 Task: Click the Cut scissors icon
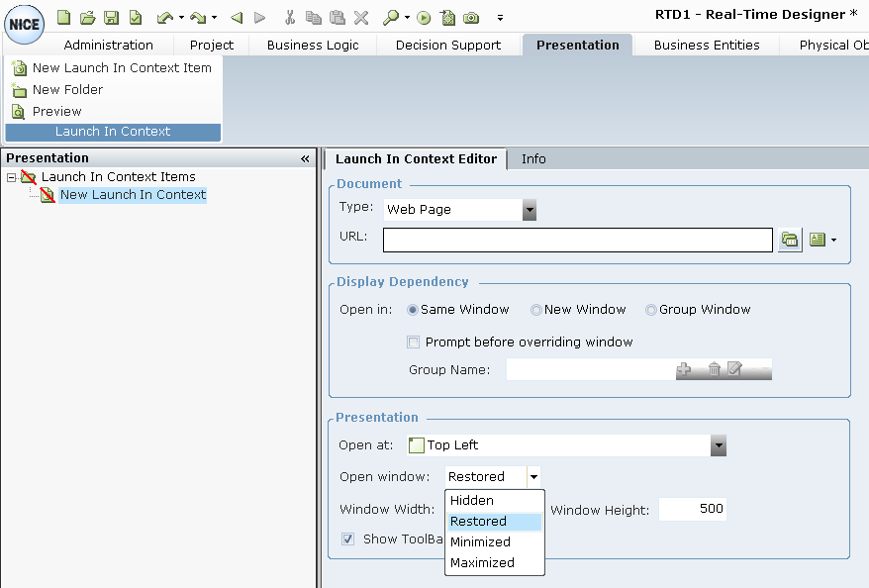(x=289, y=17)
